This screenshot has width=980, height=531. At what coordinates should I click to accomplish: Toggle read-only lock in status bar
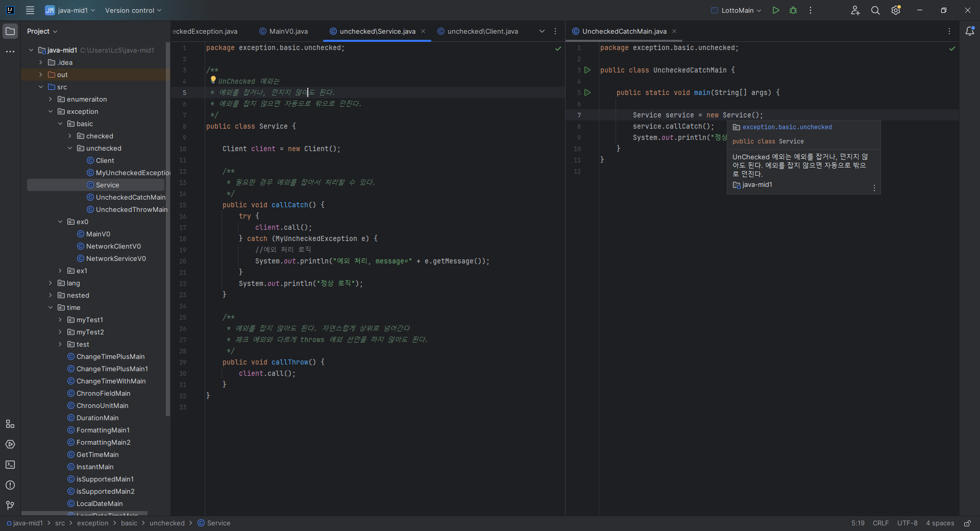[967, 523]
